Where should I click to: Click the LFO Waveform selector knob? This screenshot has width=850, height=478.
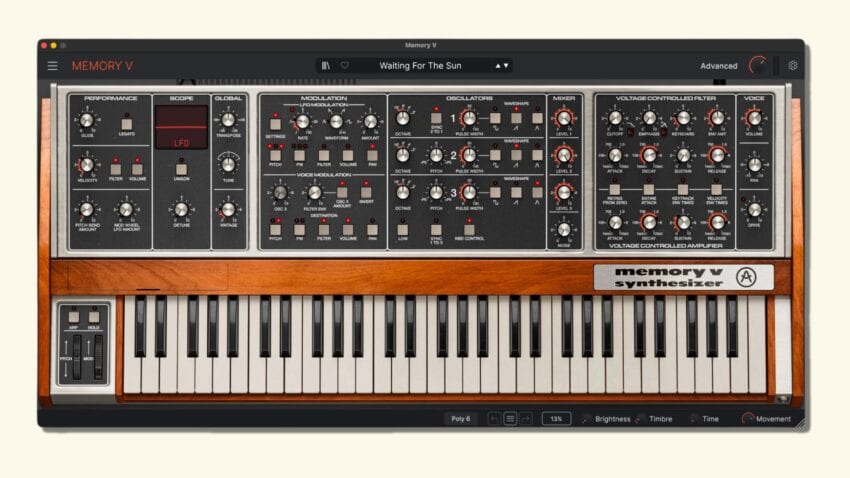[336, 121]
